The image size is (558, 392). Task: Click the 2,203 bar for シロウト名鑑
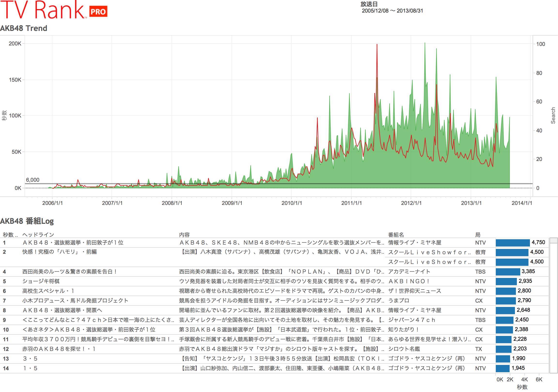[504, 349]
